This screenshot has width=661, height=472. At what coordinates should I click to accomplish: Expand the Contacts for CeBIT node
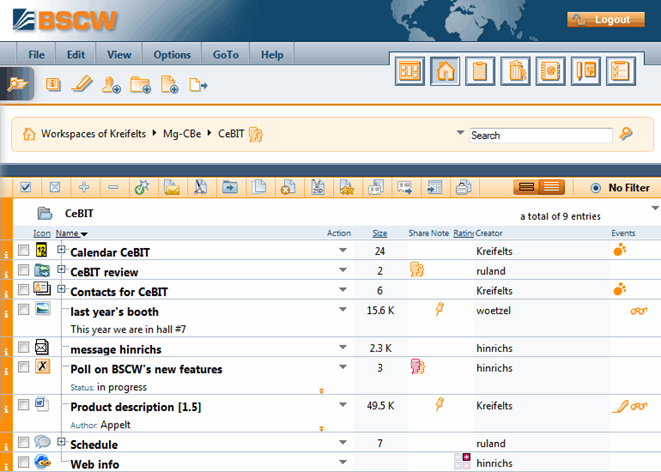click(x=61, y=289)
